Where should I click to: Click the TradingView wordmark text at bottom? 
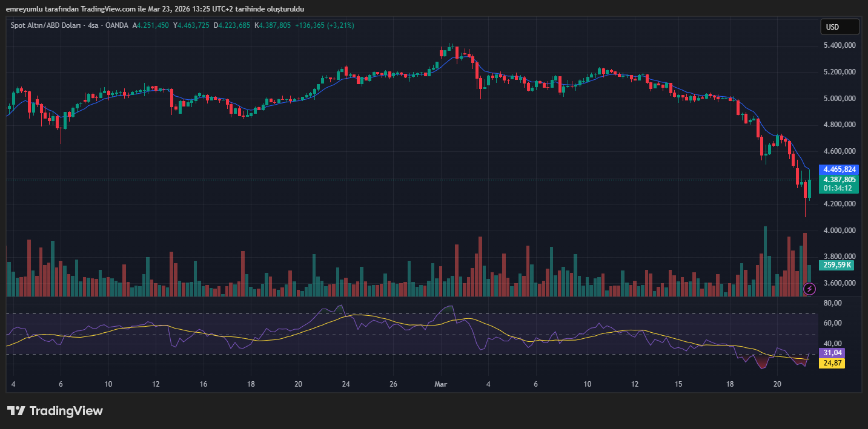click(x=66, y=411)
